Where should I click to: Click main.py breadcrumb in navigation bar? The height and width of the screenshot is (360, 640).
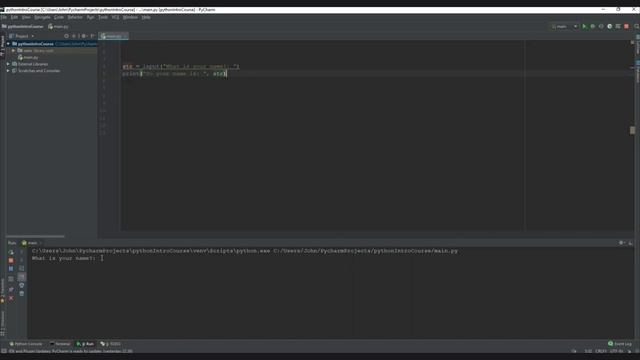click(58, 27)
